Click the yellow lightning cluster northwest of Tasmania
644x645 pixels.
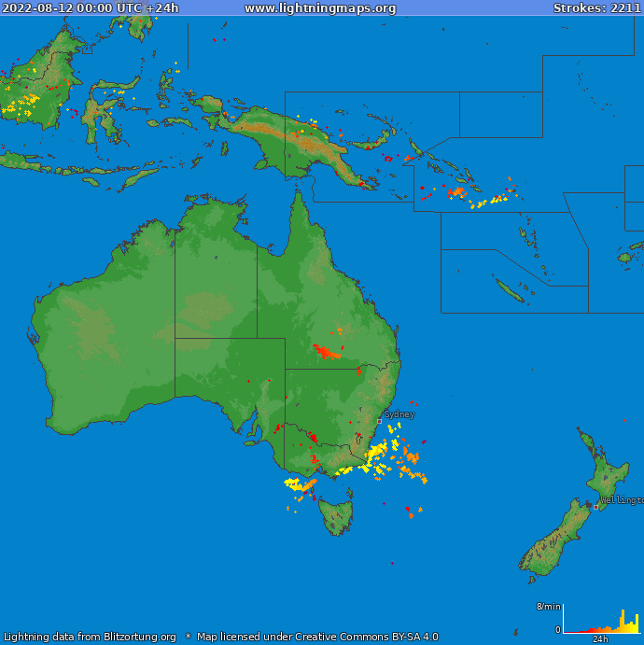[296, 484]
